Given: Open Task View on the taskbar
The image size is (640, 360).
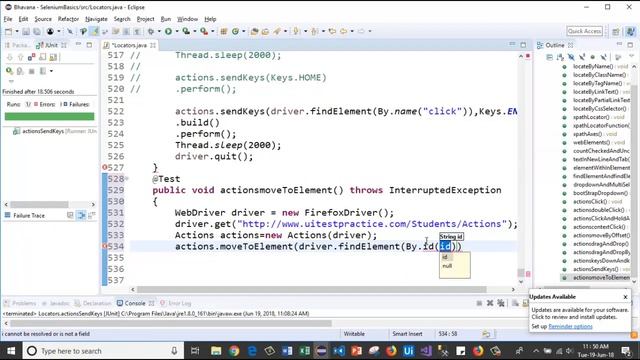Looking at the screenshot, I should (195, 351).
